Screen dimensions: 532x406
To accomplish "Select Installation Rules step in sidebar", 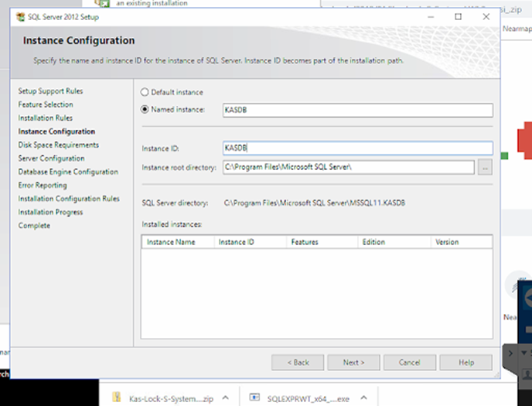I will (x=45, y=118).
